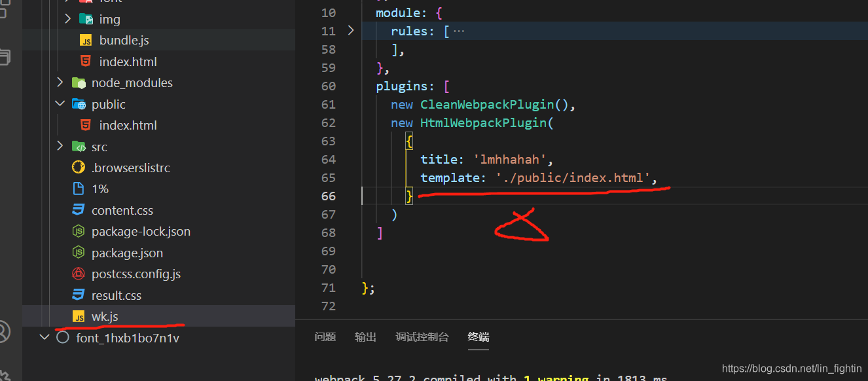Image resolution: width=868 pixels, height=381 pixels.
Task: Collapse the public folder chevron
Action: pos(60,104)
